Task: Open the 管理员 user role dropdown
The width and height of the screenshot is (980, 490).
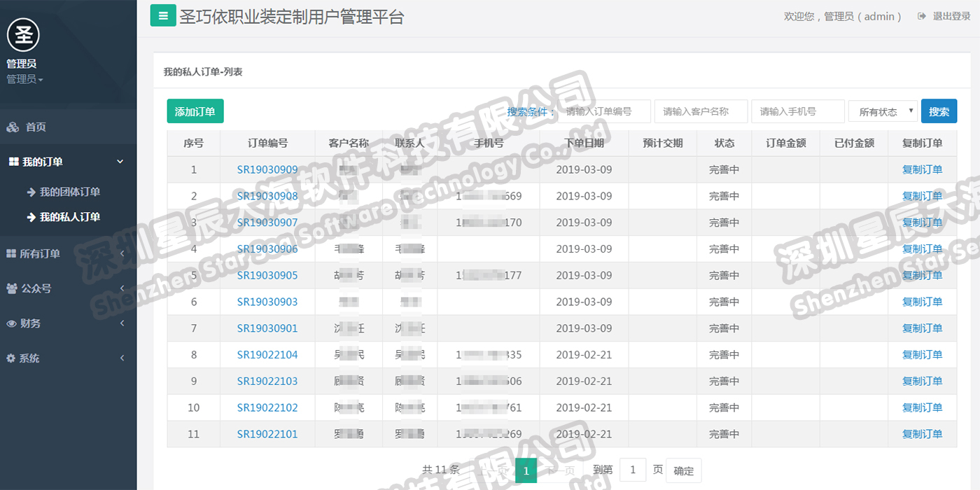Action: pyautogui.click(x=24, y=79)
